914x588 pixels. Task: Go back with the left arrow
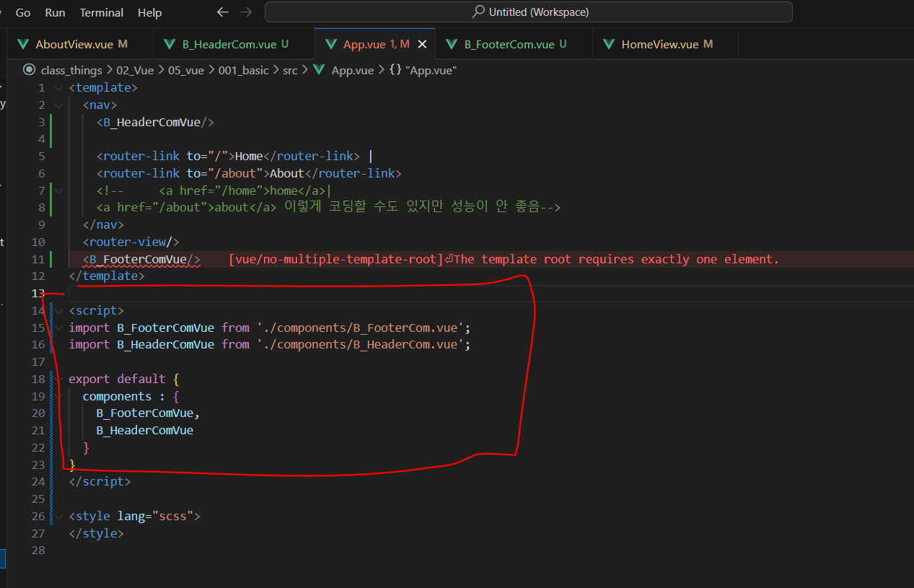(x=223, y=12)
